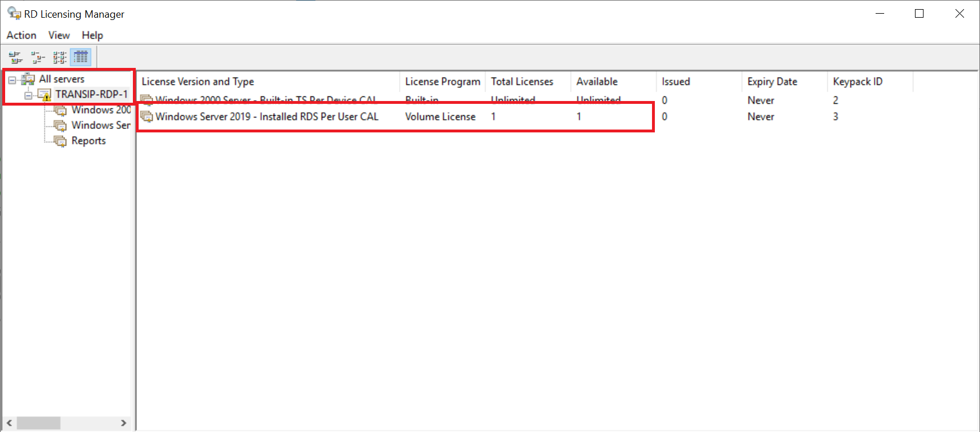Click the RD Licensing Manager title bar icon
The height and width of the screenshot is (432, 980).
14,14
